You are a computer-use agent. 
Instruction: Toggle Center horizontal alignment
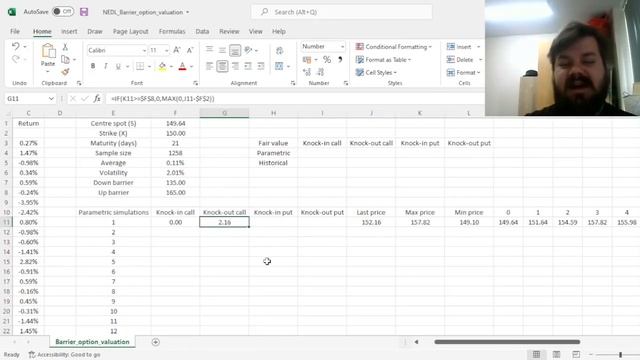(x=222, y=66)
